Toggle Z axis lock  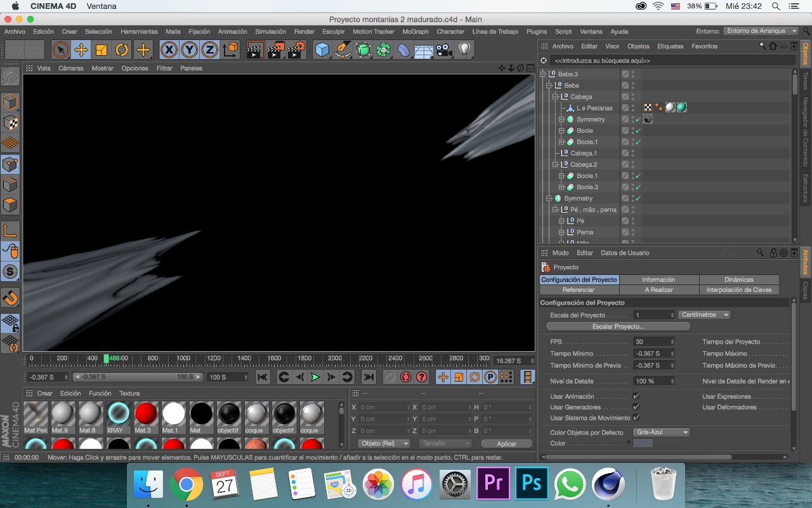click(209, 50)
